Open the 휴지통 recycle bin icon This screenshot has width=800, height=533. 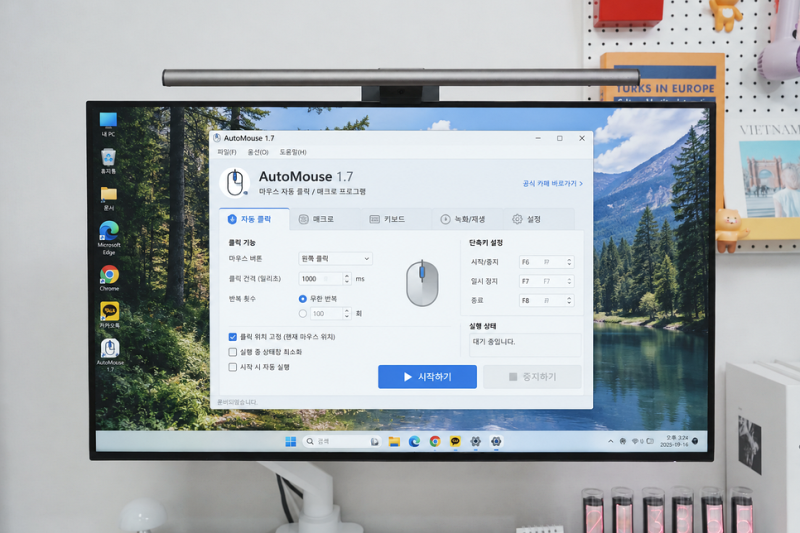coord(108,161)
